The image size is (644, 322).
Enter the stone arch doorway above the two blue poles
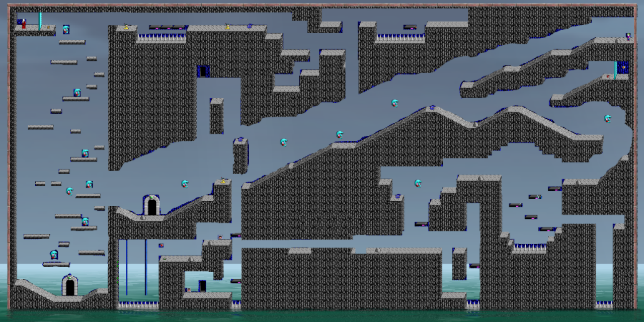click(151, 205)
